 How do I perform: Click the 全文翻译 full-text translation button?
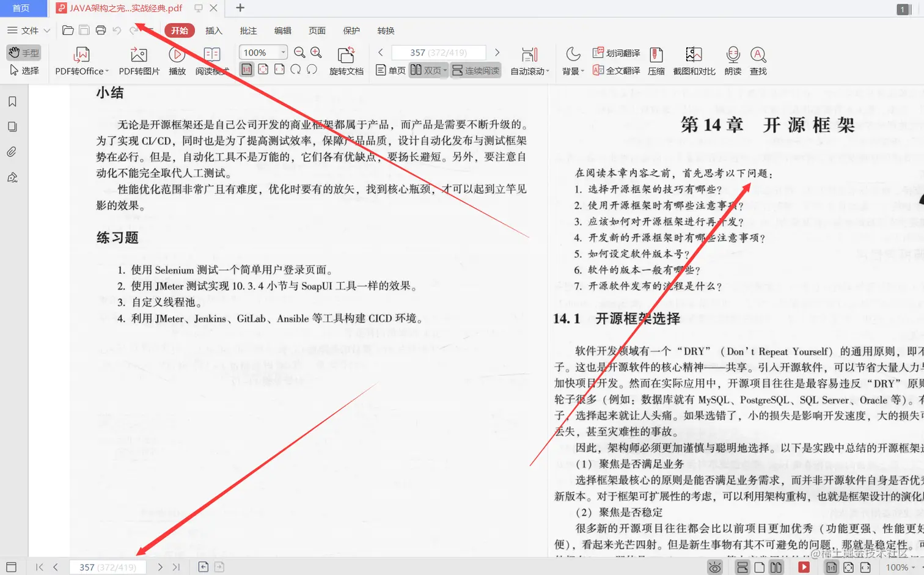617,70
